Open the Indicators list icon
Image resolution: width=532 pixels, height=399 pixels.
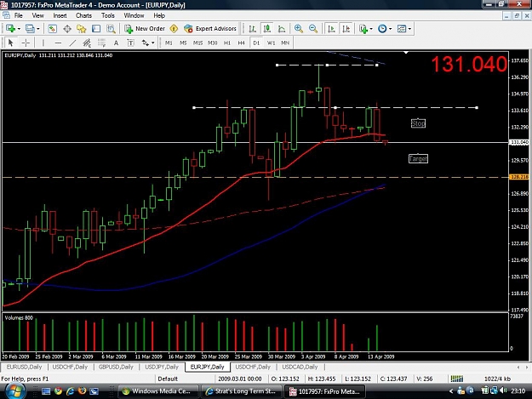pos(363,29)
